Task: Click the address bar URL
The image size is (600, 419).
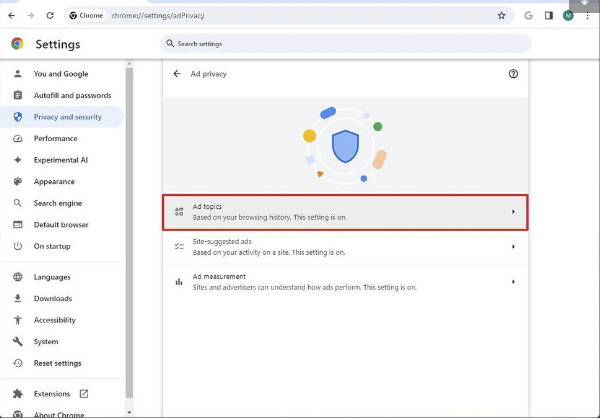Action: point(158,16)
